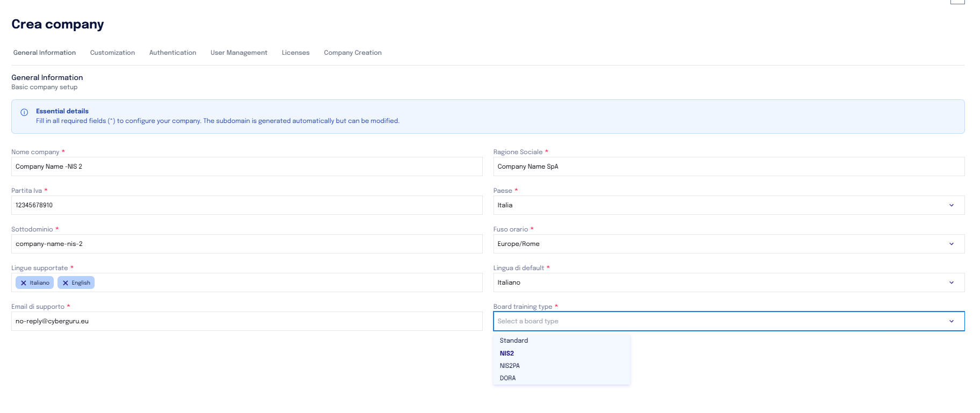Expand the Fuso orario chevron
This screenshot has width=980, height=413.
[952, 244]
